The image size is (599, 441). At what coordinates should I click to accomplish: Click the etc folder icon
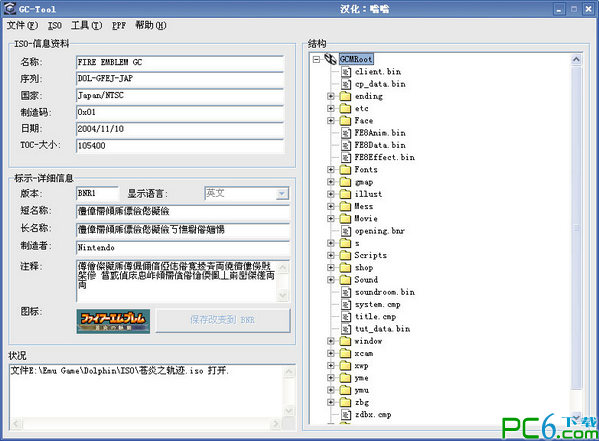pos(345,108)
